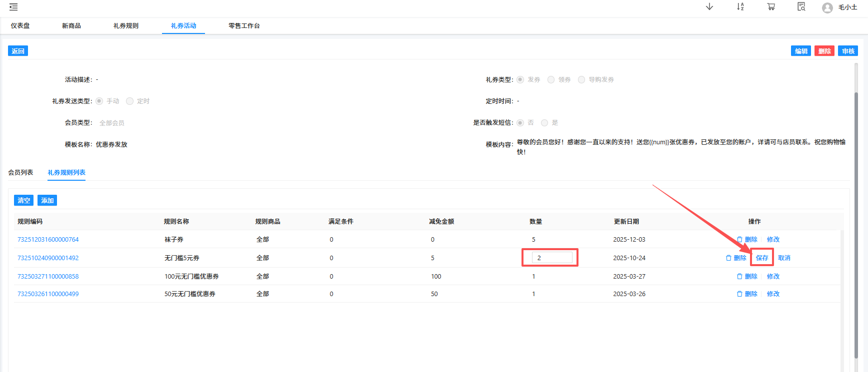The height and width of the screenshot is (372, 868).
Task: Select 否 for SMS trigger
Action: (x=520, y=122)
